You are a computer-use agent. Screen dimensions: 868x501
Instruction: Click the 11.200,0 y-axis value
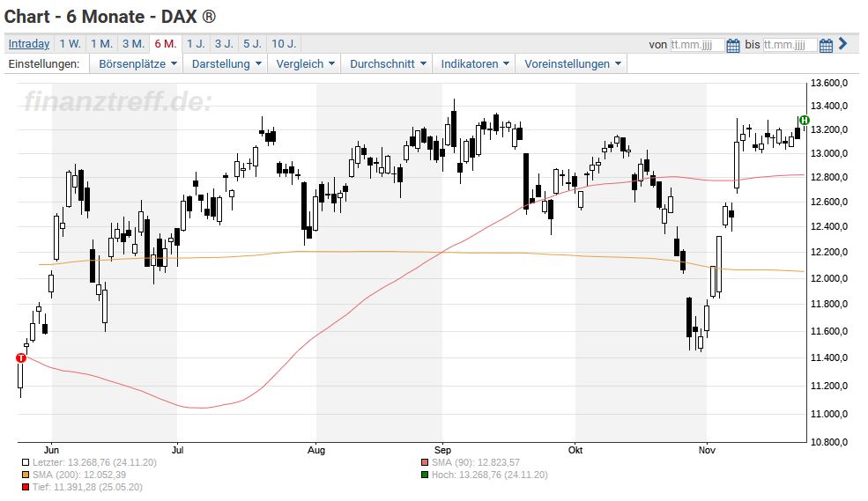pos(828,386)
